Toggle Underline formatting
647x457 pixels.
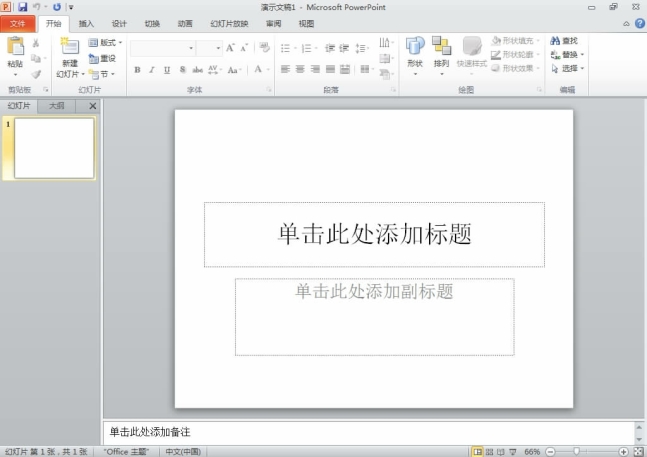pos(166,70)
